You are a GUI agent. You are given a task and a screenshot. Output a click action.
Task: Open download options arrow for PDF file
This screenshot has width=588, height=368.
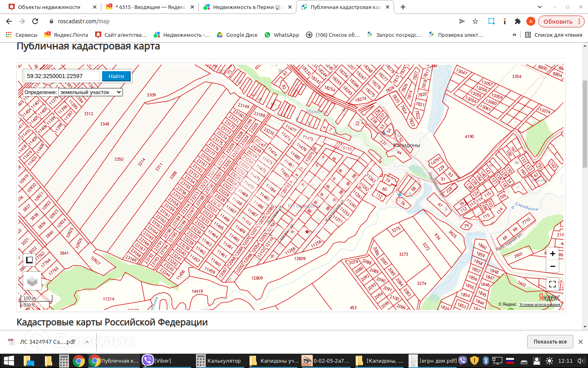tap(87, 342)
